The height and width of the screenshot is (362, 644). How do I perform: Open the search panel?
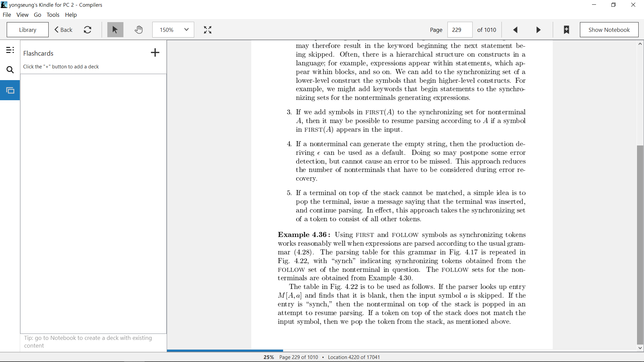tap(10, 70)
